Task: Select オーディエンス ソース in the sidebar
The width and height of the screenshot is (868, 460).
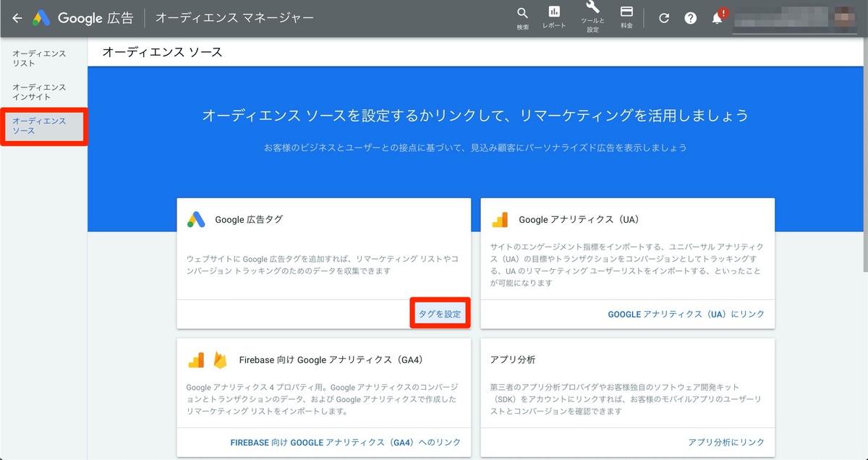Action: click(39, 126)
